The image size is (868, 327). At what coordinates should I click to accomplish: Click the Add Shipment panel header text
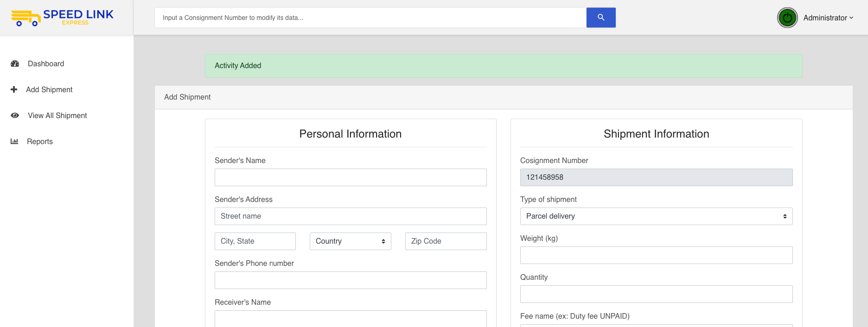pos(187,97)
